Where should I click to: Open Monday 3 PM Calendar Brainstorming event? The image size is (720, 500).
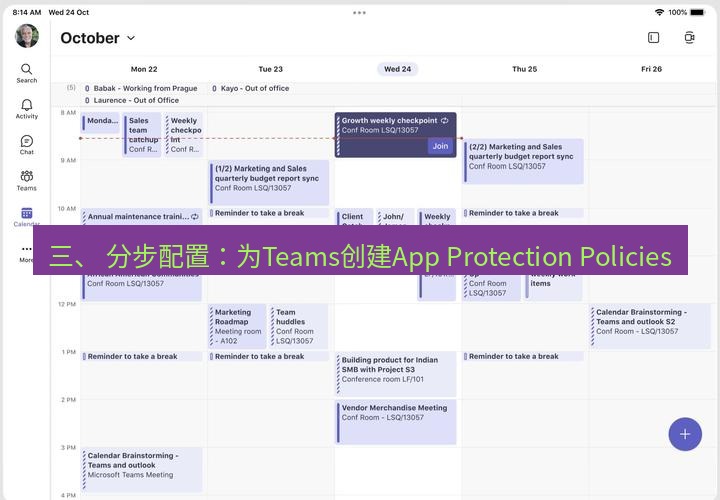pyautogui.click(x=142, y=470)
